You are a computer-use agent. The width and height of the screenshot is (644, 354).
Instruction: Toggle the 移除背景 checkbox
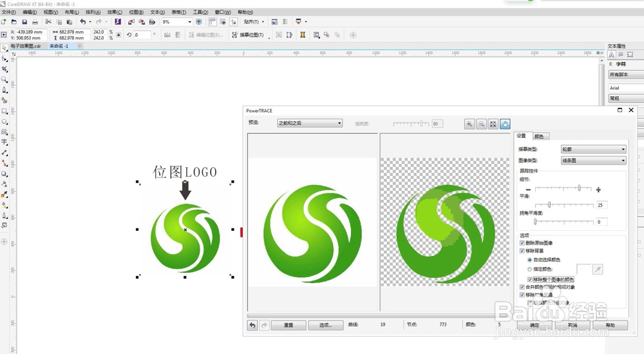tap(522, 251)
